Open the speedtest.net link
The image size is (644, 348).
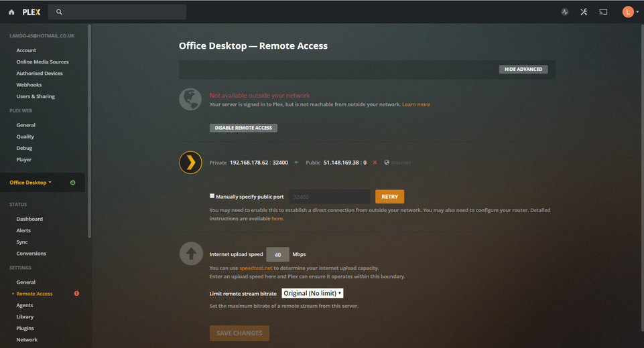click(256, 268)
